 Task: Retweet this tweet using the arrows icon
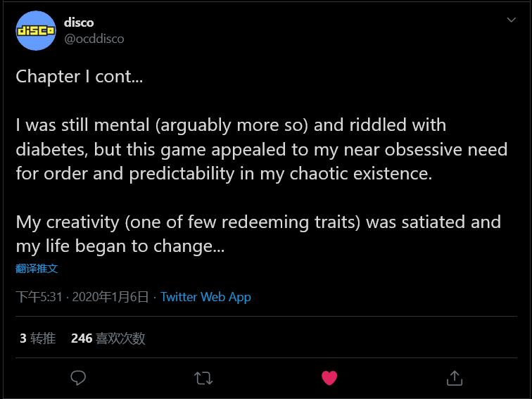click(x=203, y=378)
